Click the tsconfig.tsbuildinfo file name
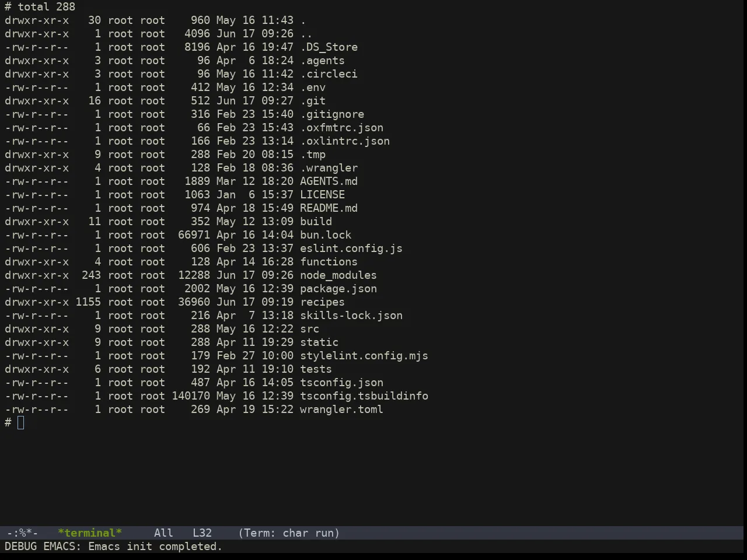The width and height of the screenshot is (747, 560). pos(364,396)
